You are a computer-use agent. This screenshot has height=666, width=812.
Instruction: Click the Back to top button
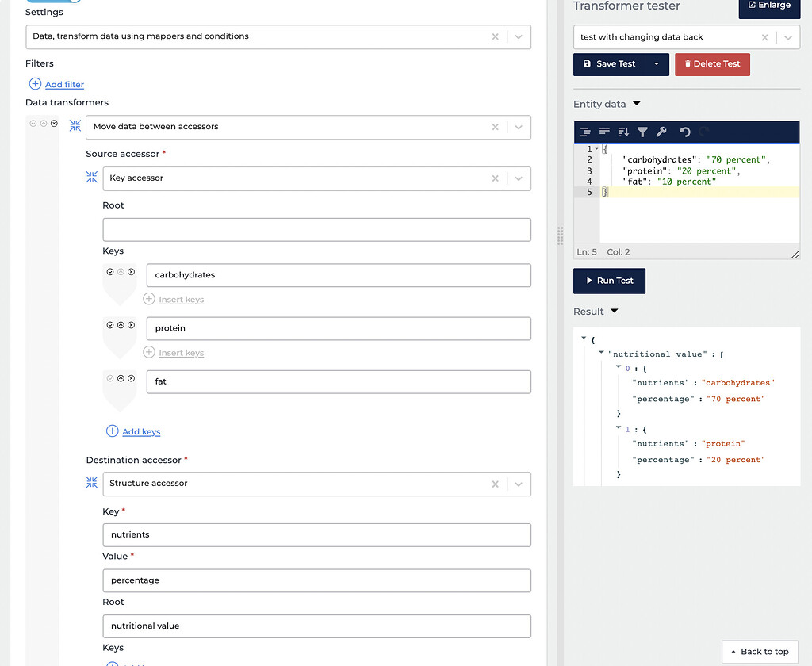pos(760,652)
